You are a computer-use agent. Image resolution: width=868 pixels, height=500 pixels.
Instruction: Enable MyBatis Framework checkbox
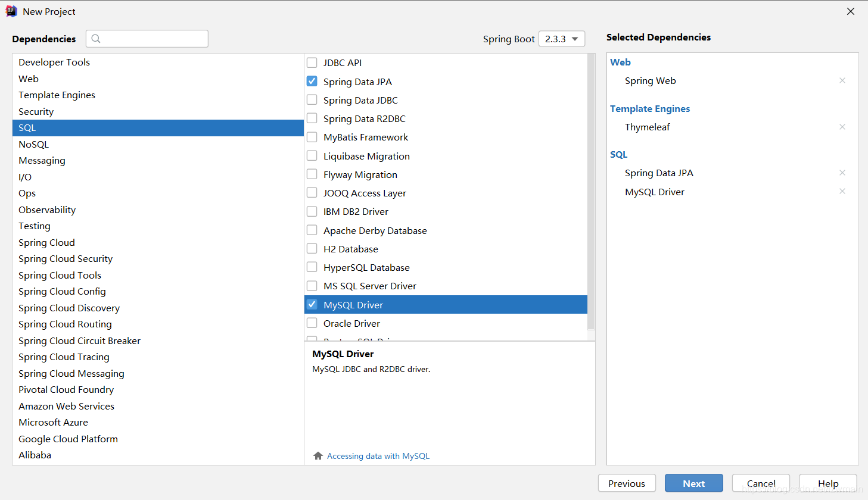coord(312,137)
